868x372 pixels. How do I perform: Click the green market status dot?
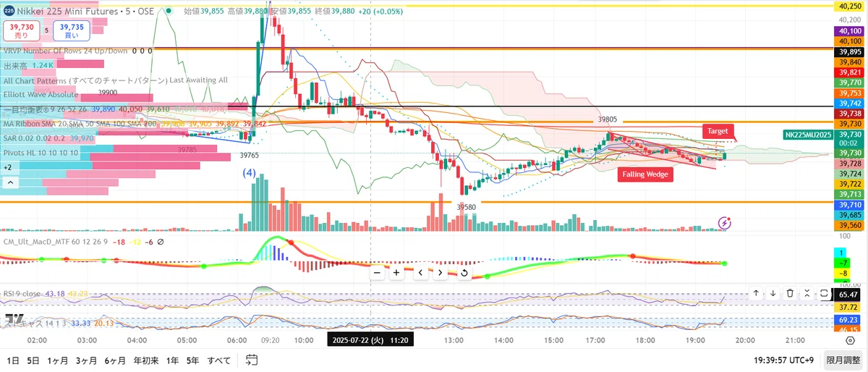(169, 12)
